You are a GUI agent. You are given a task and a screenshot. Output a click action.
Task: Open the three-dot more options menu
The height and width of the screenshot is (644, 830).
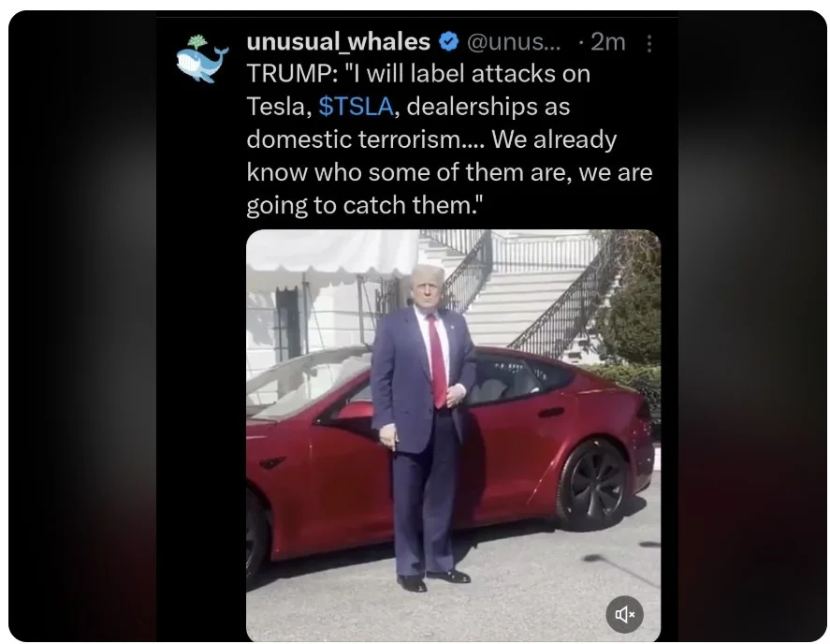pos(649,43)
